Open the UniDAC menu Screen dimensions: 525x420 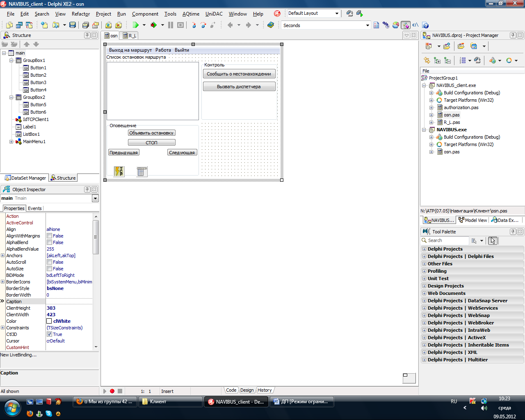[x=214, y=14]
